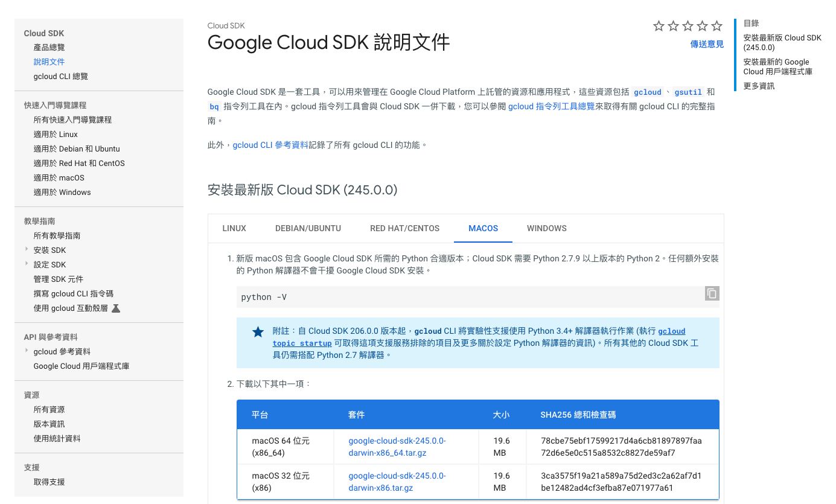Click the beaker icon beside gcloud 互動殼層
Screen dimensions: 836x504
pos(116,308)
